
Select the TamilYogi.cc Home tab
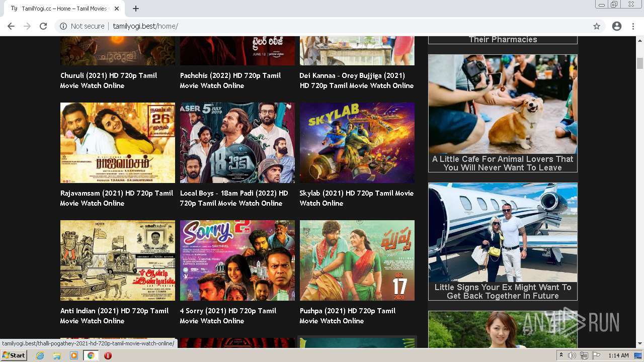coord(64,9)
